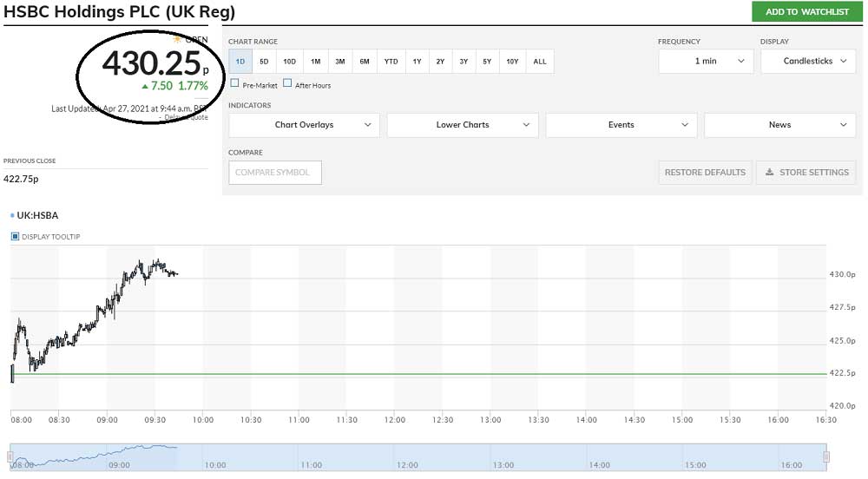Click the green up-arrow next to 7.50
This screenshot has width=868, height=479.
pyautogui.click(x=145, y=86)
